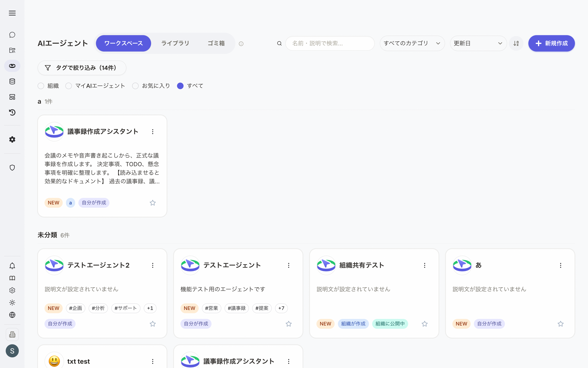The height and width of the screenshot is (368, 588).
Task: Click the 新規作成 button
Action: click(x=551, y=43)
